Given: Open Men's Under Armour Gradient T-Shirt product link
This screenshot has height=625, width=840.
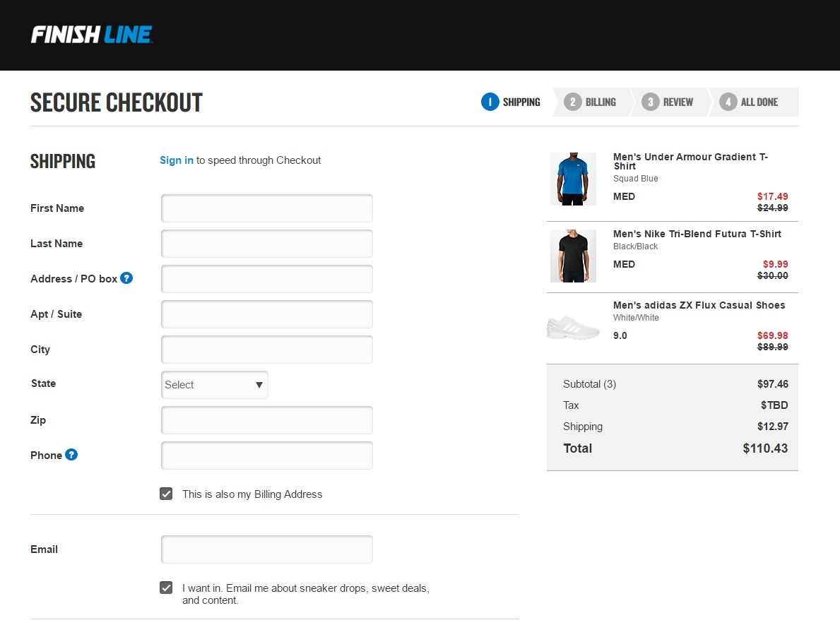Looking at the screenshot, I should coord(690,161).
